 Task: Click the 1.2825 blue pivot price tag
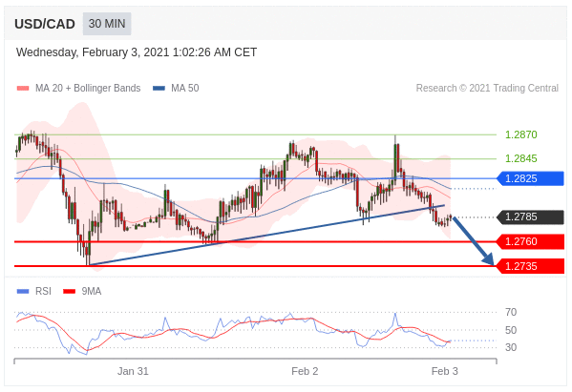pos(530,178)
